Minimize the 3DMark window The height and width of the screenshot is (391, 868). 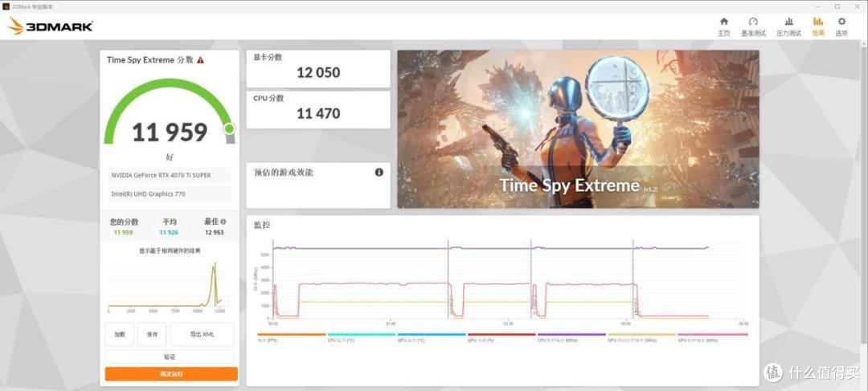[x=817, y=6]
